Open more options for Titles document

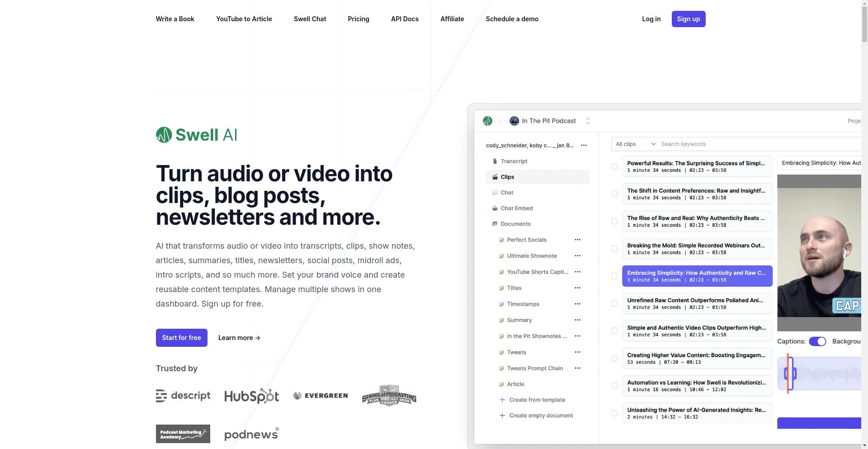click(577, 288)
